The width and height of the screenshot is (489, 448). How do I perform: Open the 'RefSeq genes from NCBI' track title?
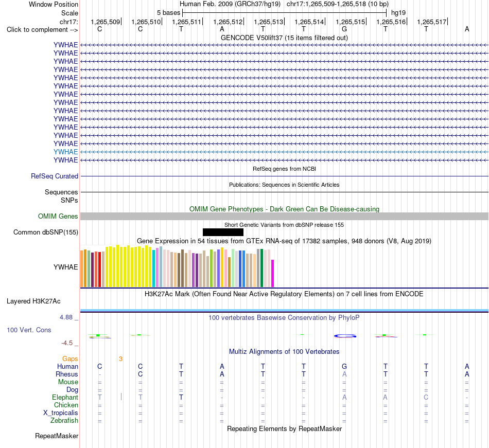coord(284,169)
